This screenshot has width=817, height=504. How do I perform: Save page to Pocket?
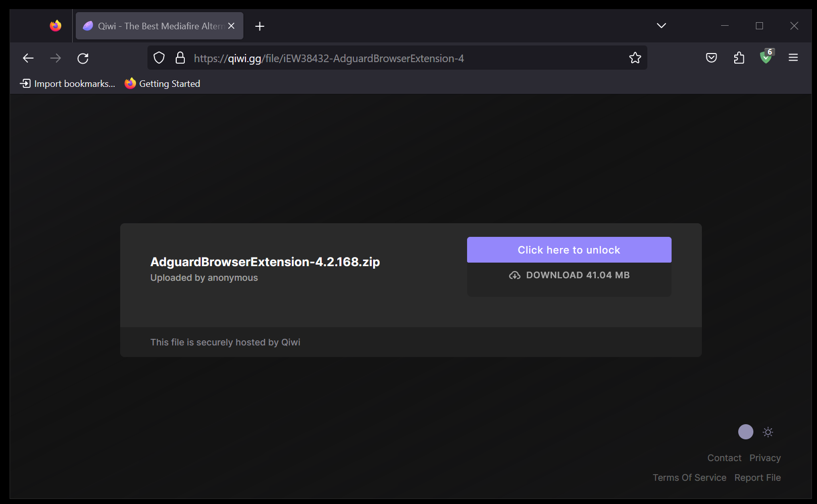[x=711, y=58]
